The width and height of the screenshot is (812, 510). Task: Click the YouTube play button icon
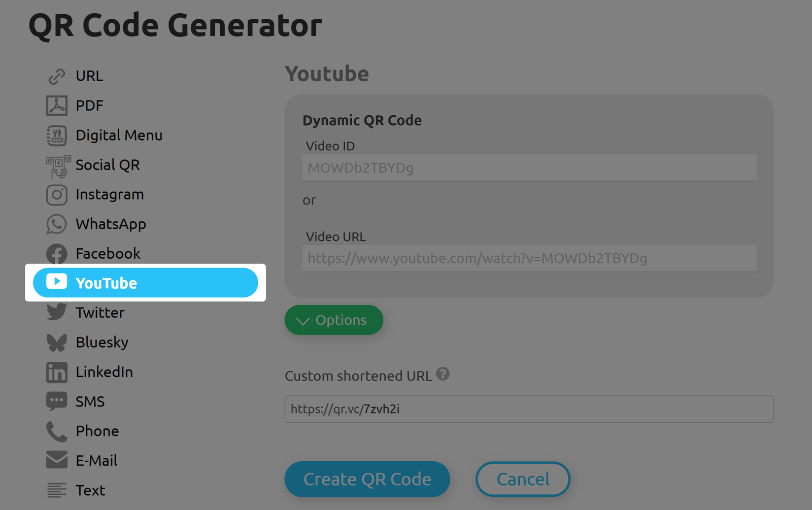[x=57, y=283]
